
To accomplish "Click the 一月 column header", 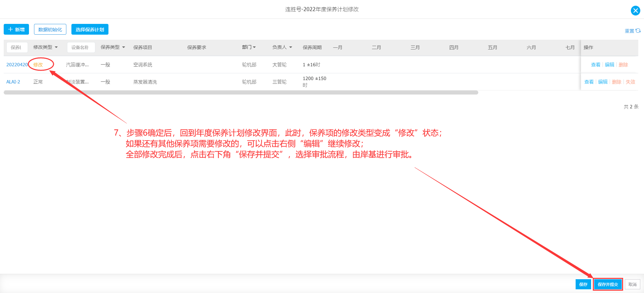I will (x=338, y=47).
